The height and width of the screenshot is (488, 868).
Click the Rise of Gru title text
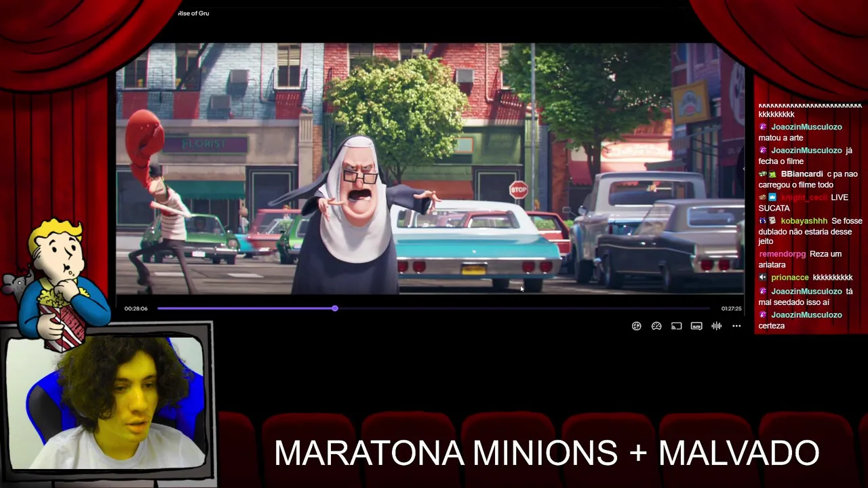click(x=193, y=14)
